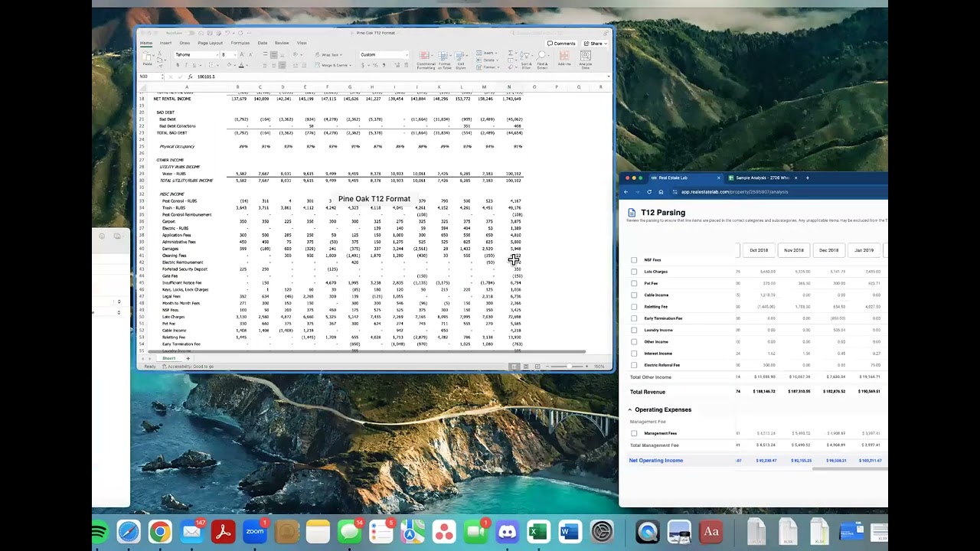Open Discord from the Dock

point(507,531)
